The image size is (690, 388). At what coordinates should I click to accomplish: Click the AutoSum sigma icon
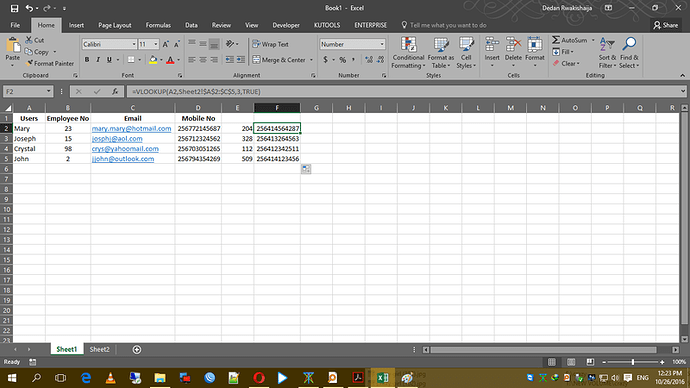pos(556,40)
